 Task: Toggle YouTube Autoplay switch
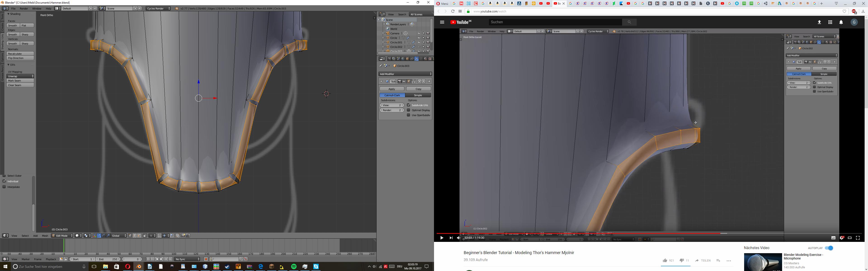tap(829, 248)
